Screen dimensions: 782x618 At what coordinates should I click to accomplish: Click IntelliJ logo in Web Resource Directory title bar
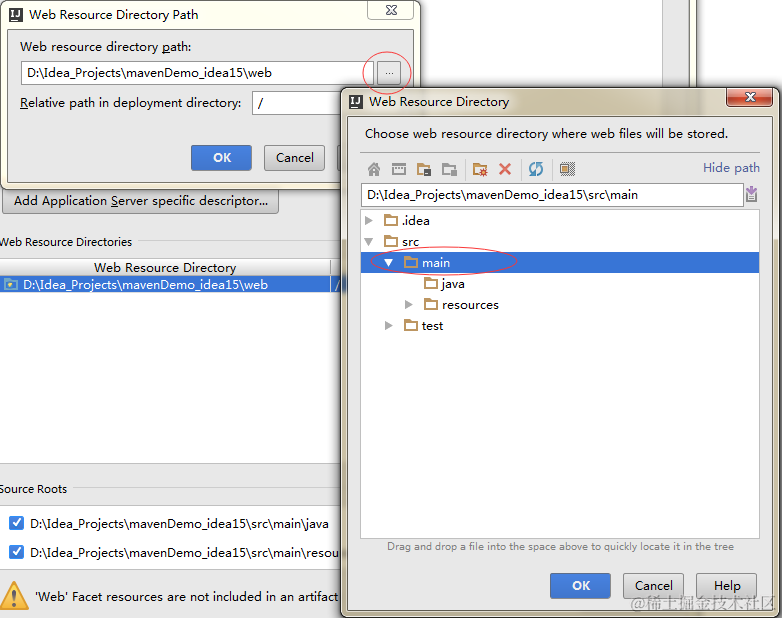[356, 102]
